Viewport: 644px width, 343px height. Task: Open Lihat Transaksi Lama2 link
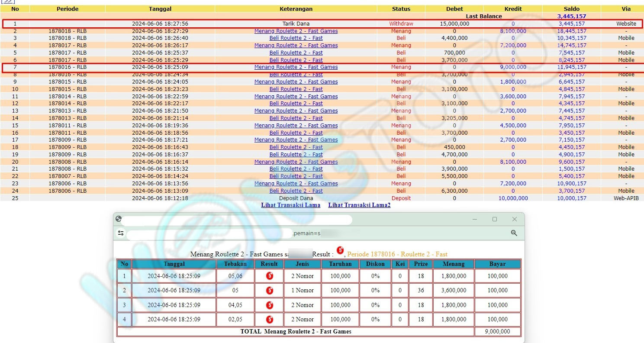tap(359, 205)
